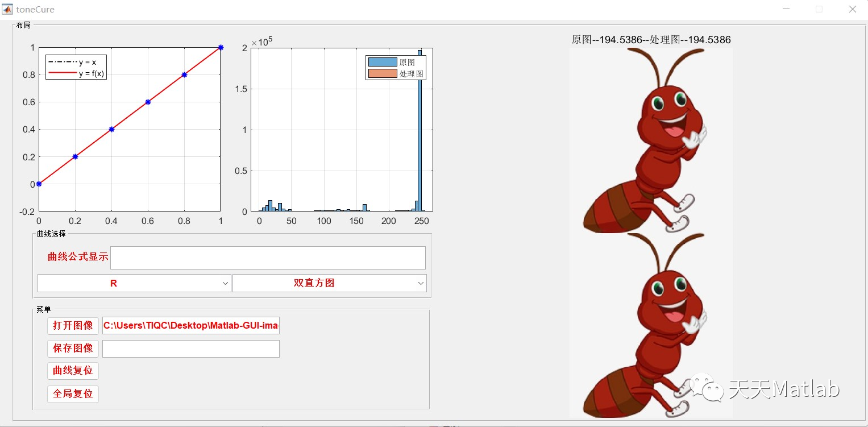Screen dimensions: 868x427
Task: Click the 保存图像 button
Action: 73,349
